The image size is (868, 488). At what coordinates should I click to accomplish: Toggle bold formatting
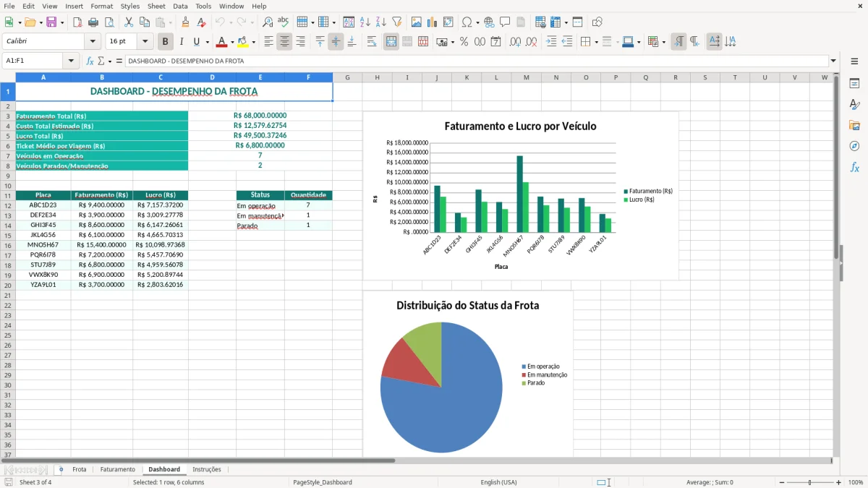point(166,42)
